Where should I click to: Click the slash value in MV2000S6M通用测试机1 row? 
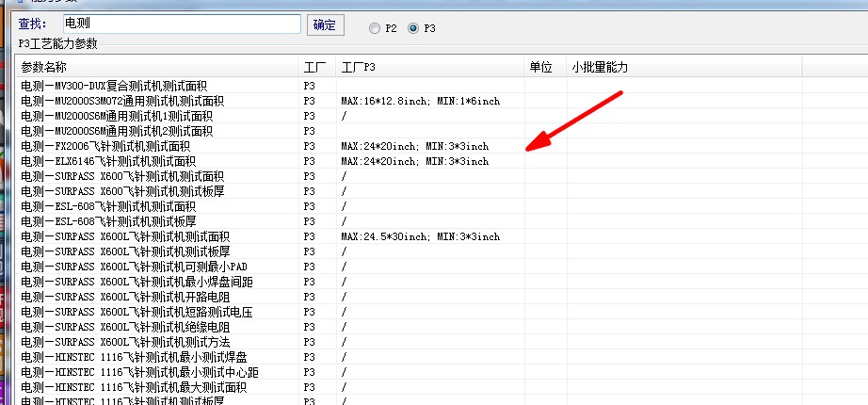[344, 116]
